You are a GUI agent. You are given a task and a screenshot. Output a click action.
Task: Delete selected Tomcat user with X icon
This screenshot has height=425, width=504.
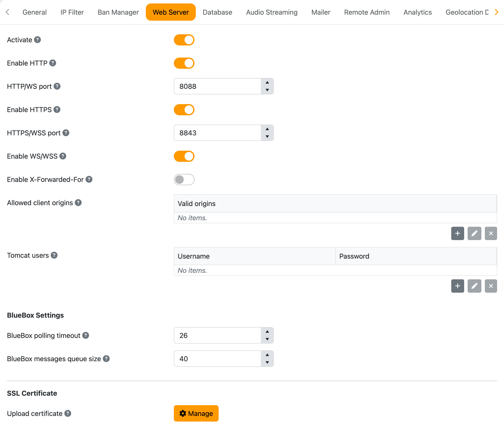pyautogui.click(x=490, y=286)
